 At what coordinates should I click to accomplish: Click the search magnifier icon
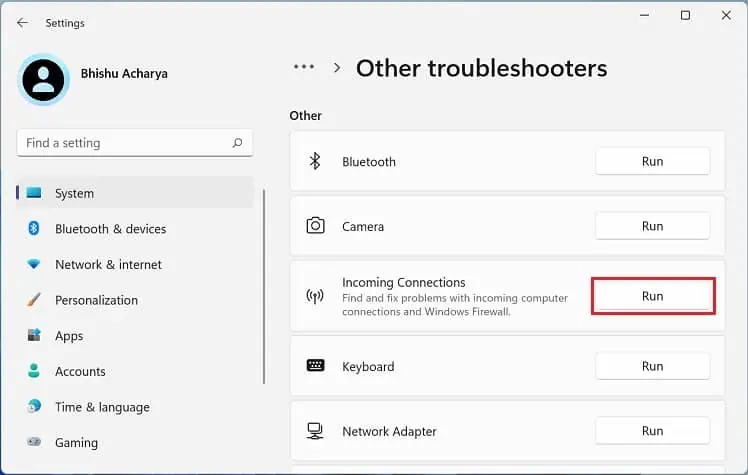click(237, 143)
